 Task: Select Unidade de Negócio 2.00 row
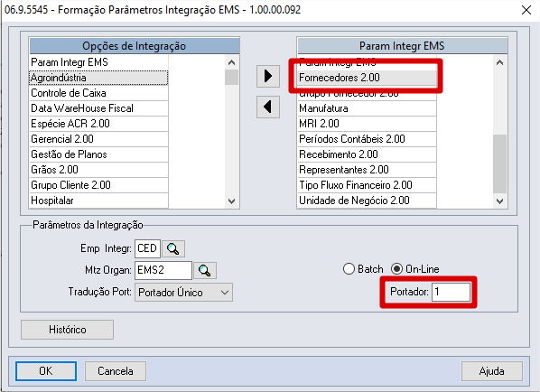(x=368, y=201)
